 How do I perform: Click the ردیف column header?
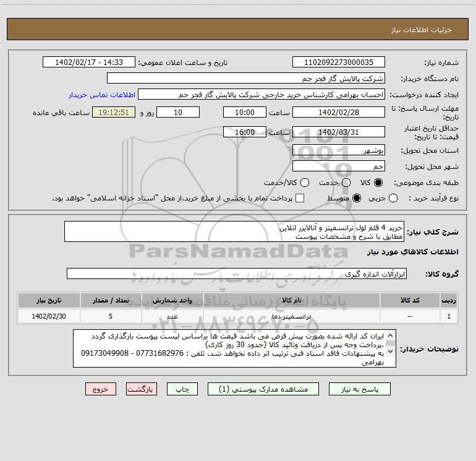449,300
